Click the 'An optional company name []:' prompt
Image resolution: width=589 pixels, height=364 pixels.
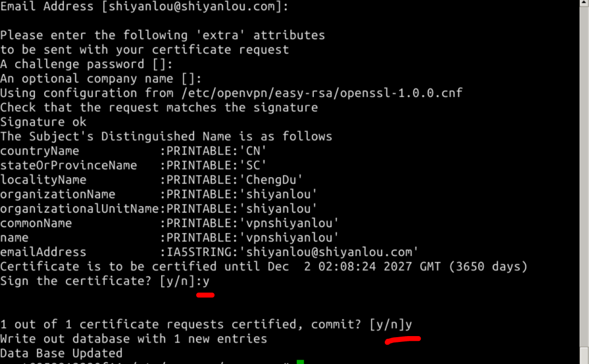coord(101,79)
